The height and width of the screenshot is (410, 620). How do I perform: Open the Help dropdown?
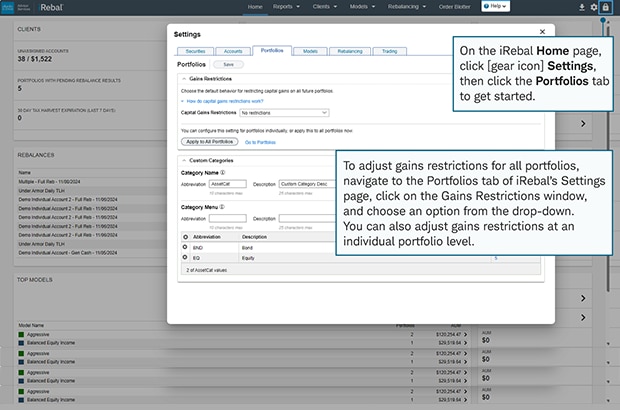pyautogui.click(x=495, y=6)
